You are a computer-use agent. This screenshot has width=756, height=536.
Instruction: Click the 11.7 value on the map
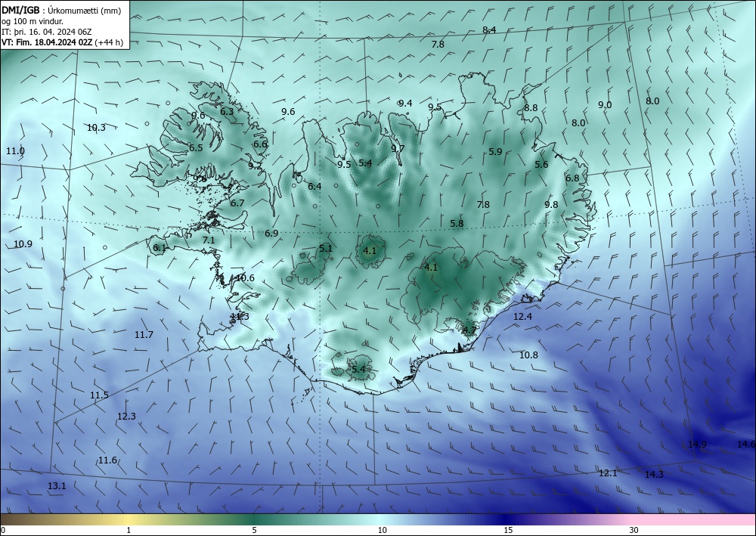144,334
